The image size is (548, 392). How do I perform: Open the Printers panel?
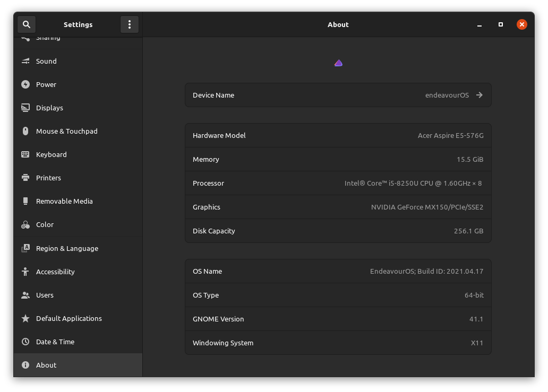pyautogui.click(x=78, y=178)
